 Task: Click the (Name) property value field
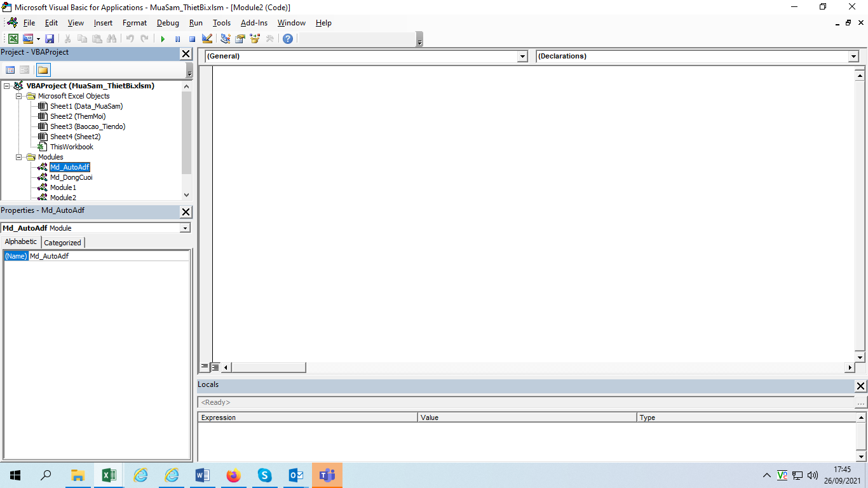[109, 256]
